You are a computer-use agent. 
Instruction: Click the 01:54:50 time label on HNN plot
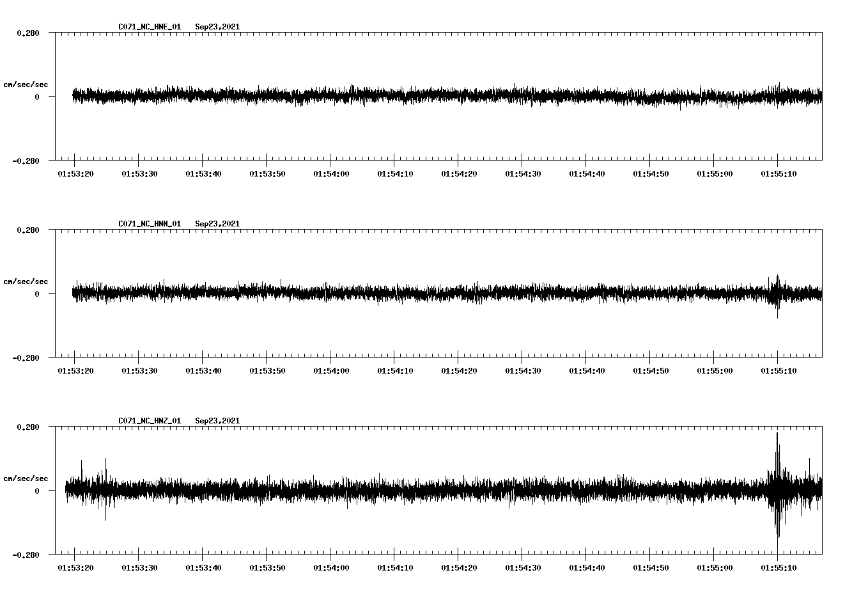tap(651, 370)
